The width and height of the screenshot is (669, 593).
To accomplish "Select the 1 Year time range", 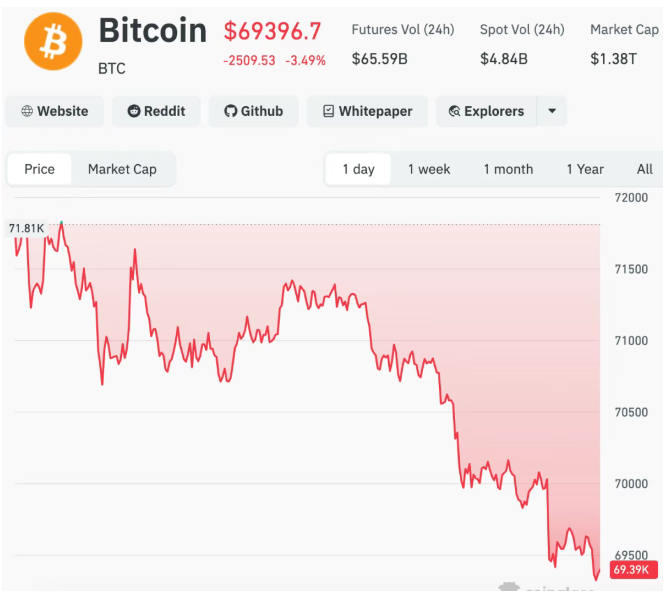I will [585, 169].
